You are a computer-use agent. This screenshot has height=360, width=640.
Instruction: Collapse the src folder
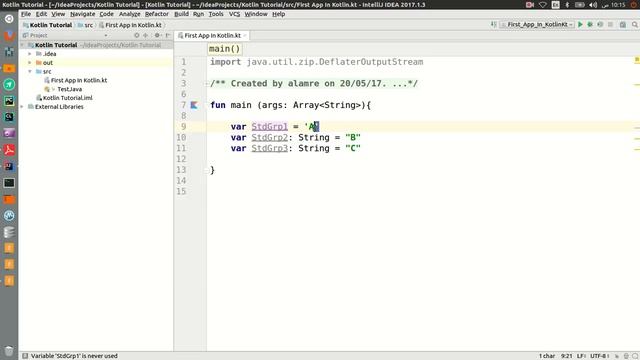pos(30,71)
